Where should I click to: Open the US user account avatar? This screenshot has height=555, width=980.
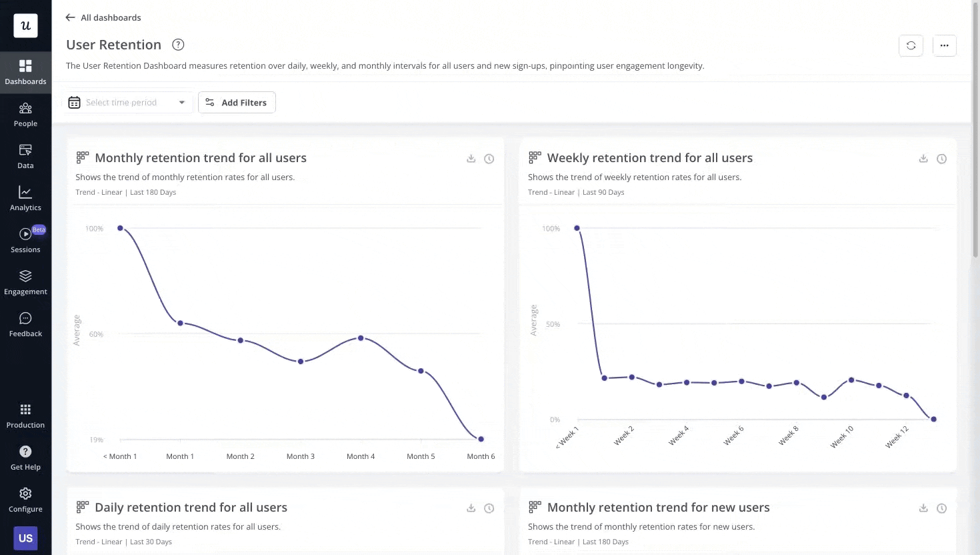pyautogui.click(x=25, y=538)
